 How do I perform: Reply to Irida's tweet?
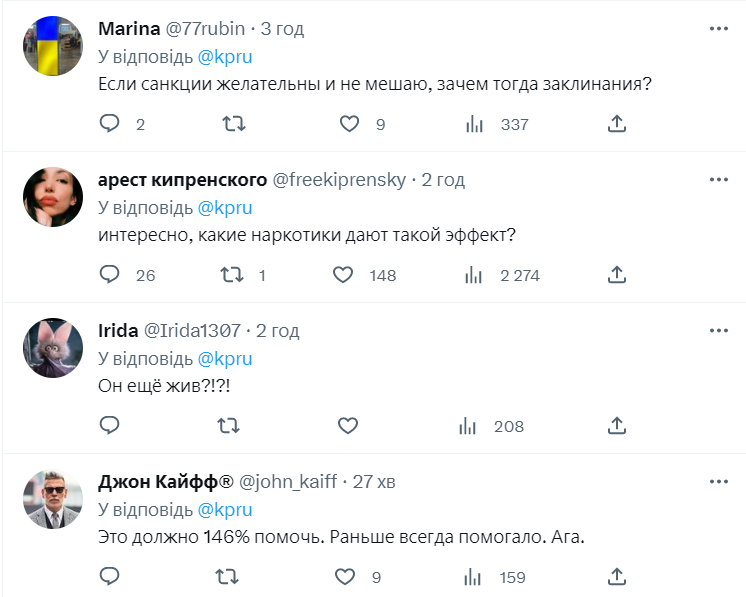(x=110, y=426)
